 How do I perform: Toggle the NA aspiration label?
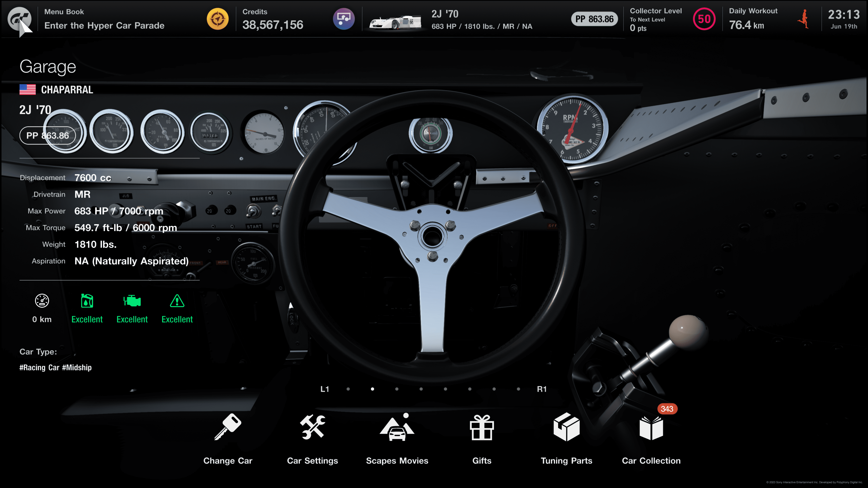pos(131,261)
